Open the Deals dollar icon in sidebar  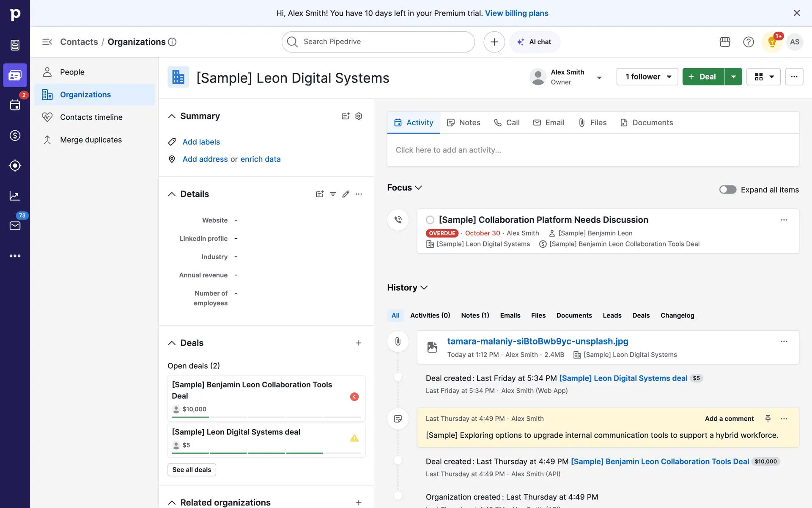[15, 135]
